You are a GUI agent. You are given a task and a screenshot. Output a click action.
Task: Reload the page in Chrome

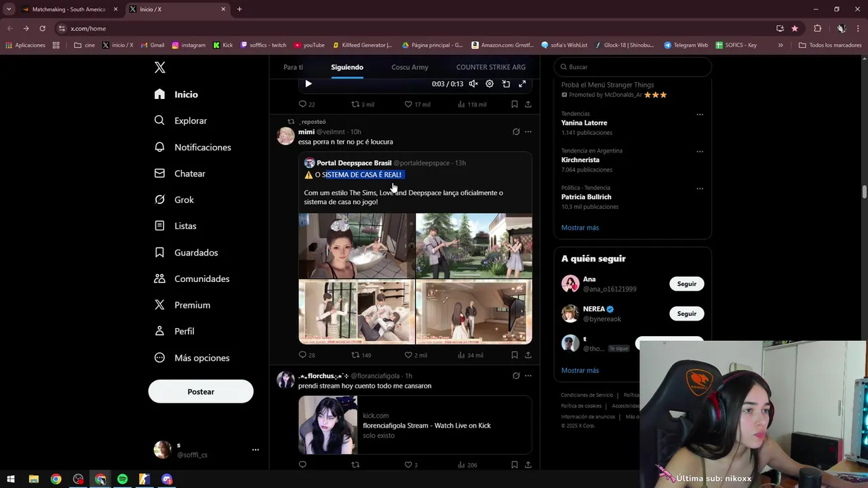click(42, 28)
